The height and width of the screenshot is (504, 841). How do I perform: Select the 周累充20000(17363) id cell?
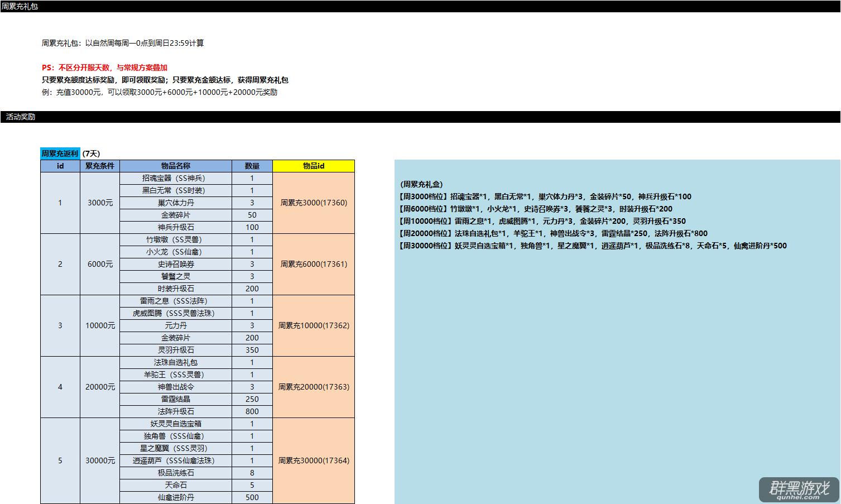click(314, 387)
